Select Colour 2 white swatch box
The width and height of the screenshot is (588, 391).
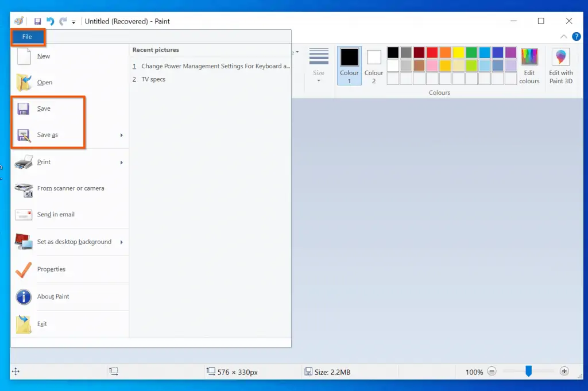pos(374,57)
